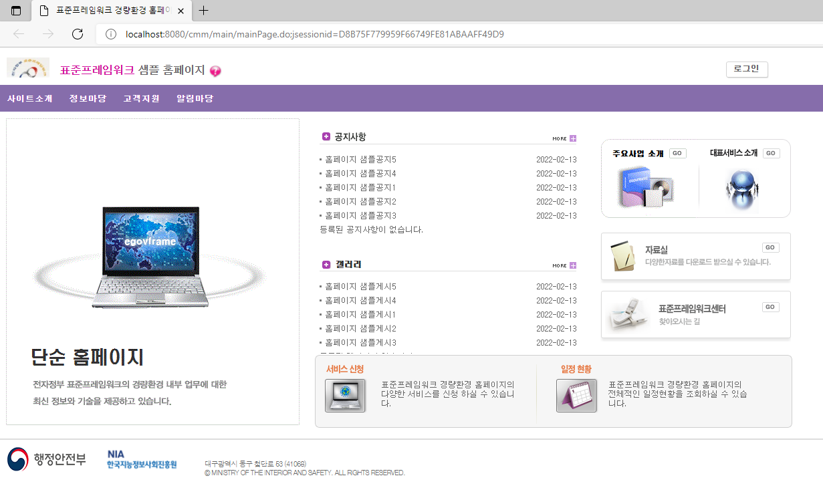The height and width of the screenshot is (504, 823).
Task: Open the 사이트소개 menu
Action: coord(30,98)
